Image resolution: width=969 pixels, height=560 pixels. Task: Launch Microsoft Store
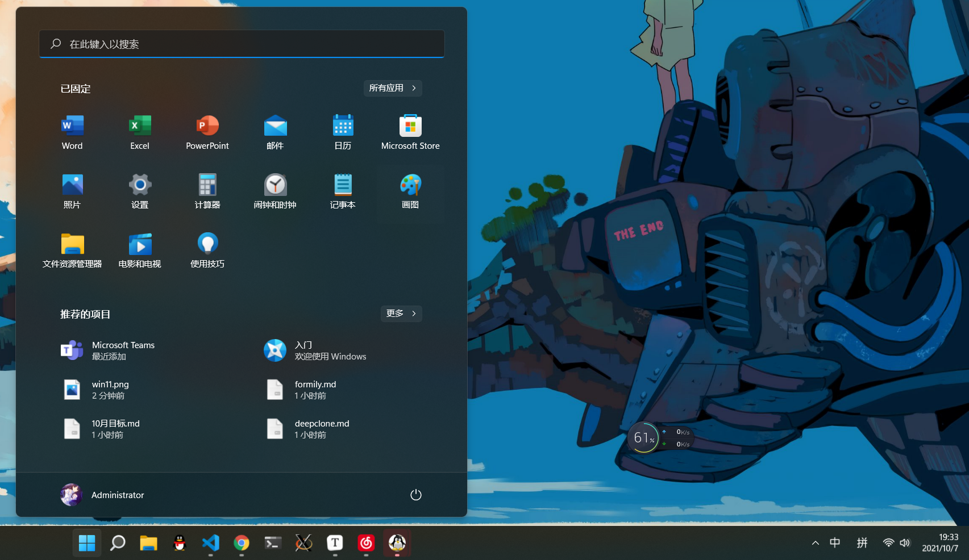tap(410, 132)
